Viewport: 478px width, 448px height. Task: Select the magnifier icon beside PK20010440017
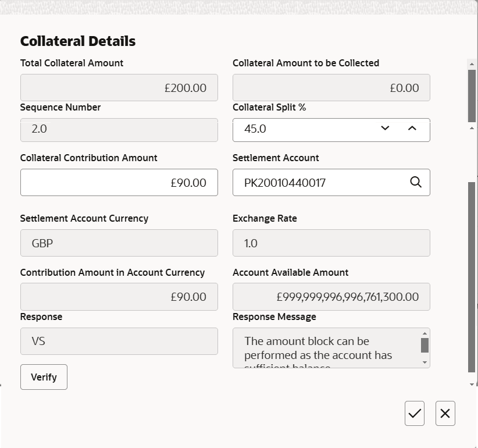click(415, 182)
